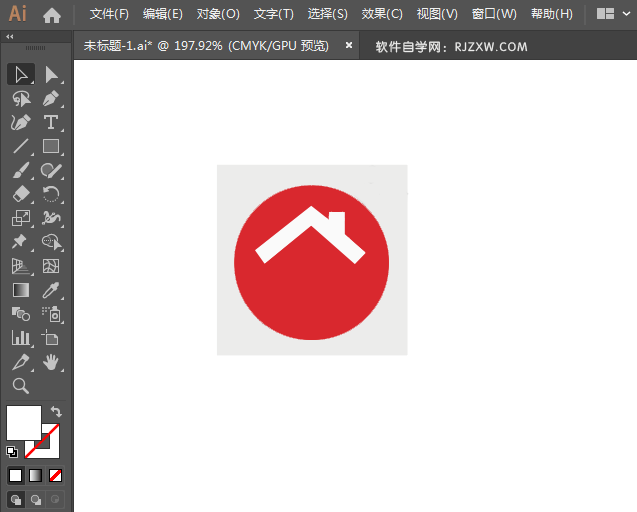The height and width of the screenshot is (512, 637).
Task: Choose the Zoom magnifier tool
Action: click(x=21, y=386)
